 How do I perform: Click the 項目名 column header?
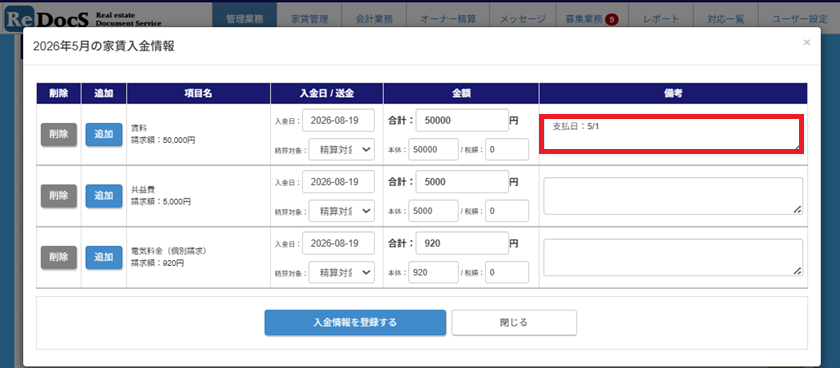[199, 93]
